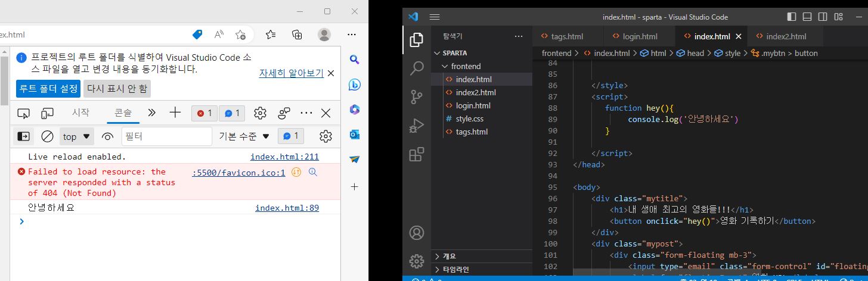Open the Explorer panel's more actions ellipsis
868x281 pixels.
[x=518, y=36]
